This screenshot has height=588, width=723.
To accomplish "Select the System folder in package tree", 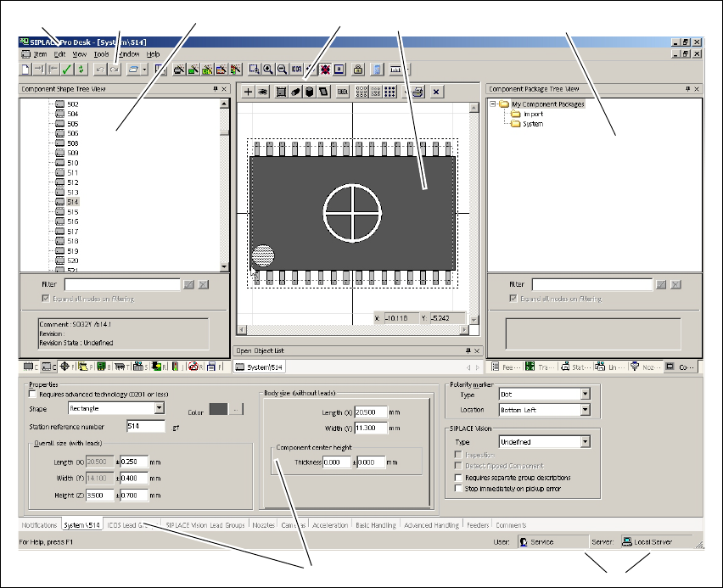I will [x=532, y=124].
